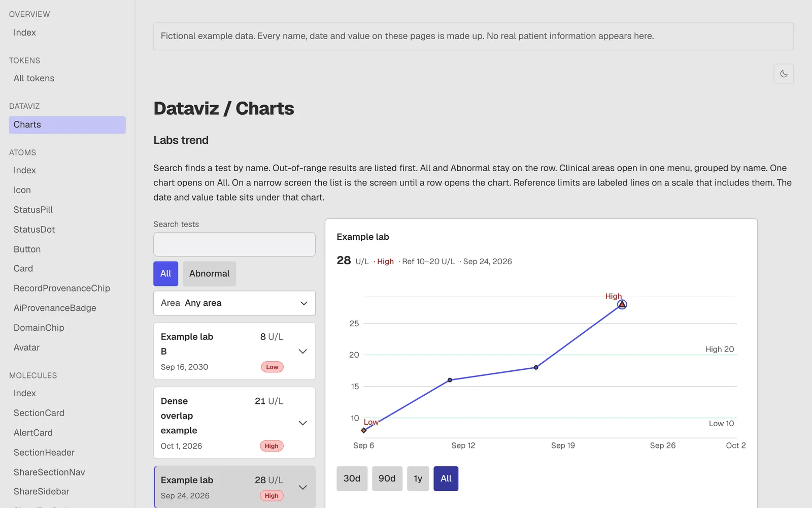Viewport: 812px width, 508px height.
Task: Open the AlertCard page
Action: pyautogui.click(x=33, y=433)
